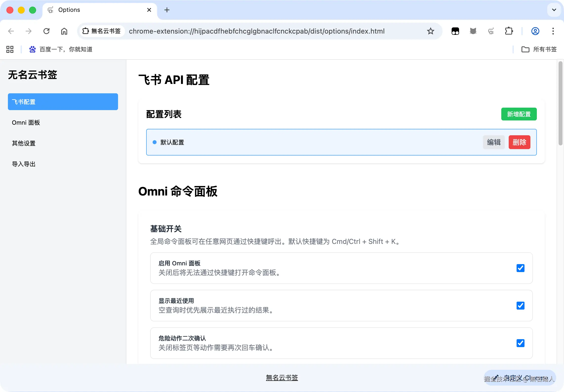This screenshot has height=392, width=564.
Task: Select Omni 面板 in the sidebar
Action: coord(26,123)
